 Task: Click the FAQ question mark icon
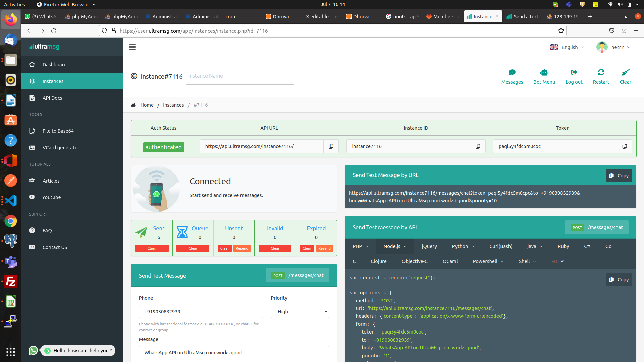click(x=32, y=230)
